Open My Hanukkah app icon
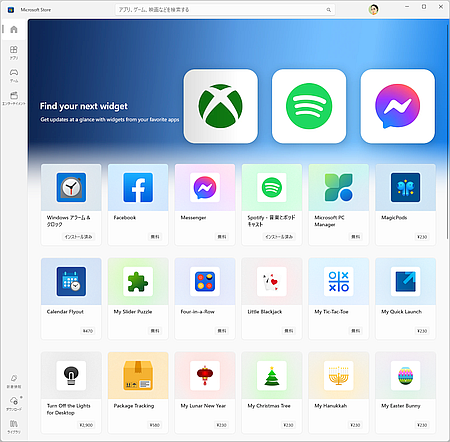This screenshot has height=442, width=450. click(x=339, y=375)
